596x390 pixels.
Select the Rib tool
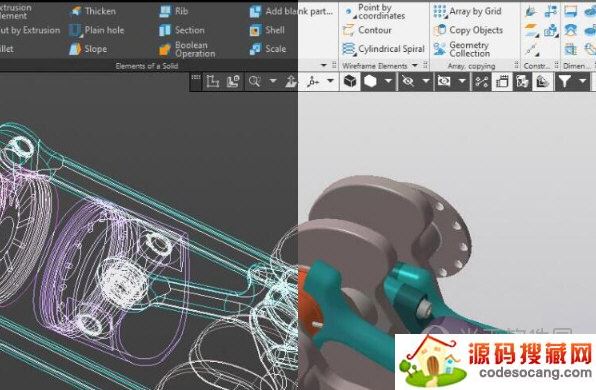point(174,11)
